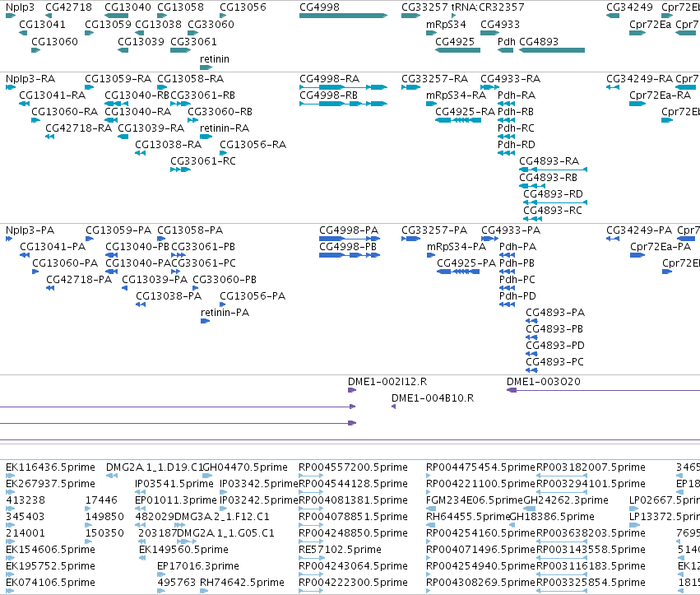
Task: Select the Cpr72Ea gene label
Action: 650,24
